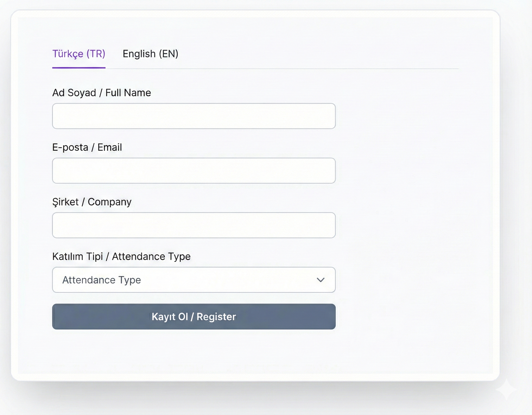Screen dimensions: 532x415
Task: Click the "(EN)" text in the English tab
Action: (169, 54)
